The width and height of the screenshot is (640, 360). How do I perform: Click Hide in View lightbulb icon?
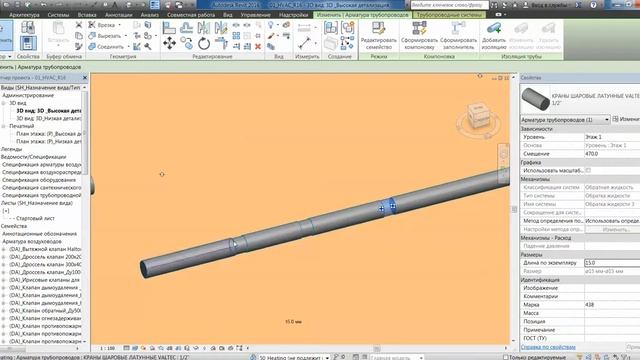[x=270, y=25]
